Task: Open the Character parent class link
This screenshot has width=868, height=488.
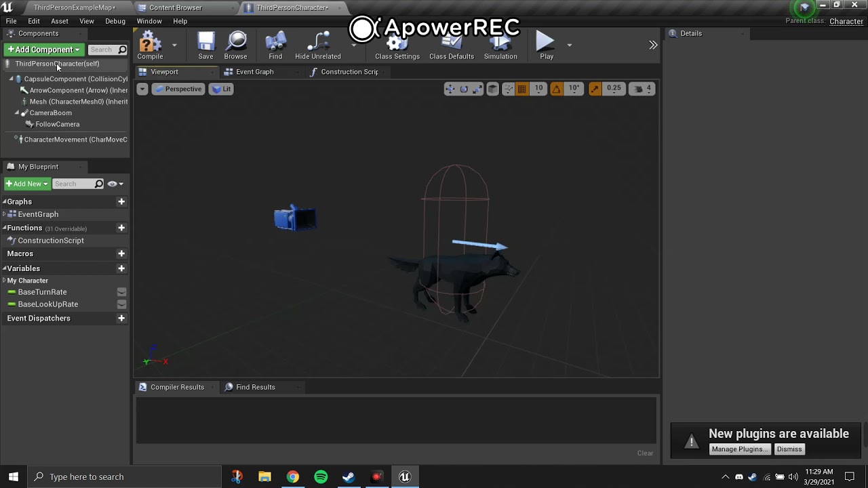Action: pyautogui.click(x=846, y=21)
